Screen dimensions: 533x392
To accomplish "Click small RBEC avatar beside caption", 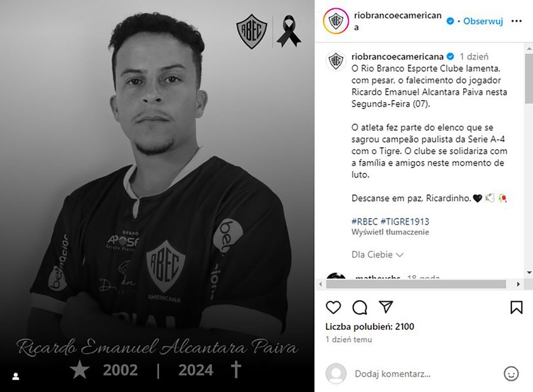I will (336, 61).
